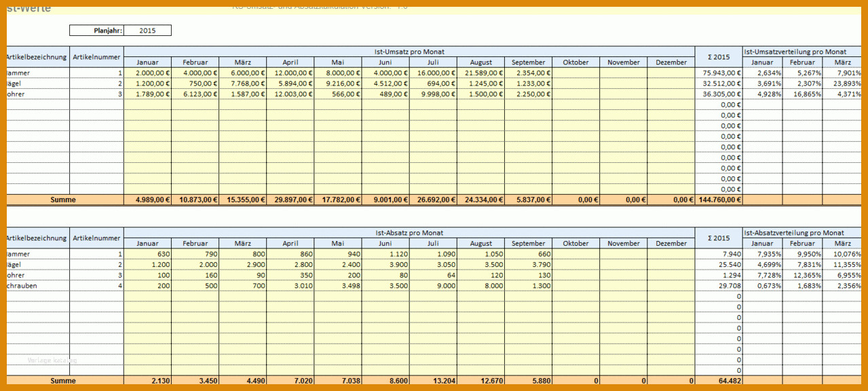This screenshot has width=868, height=391.
Task: Click the Nägel September quantity 3.790
Action: pyautogui.click(x=528, y=264)
